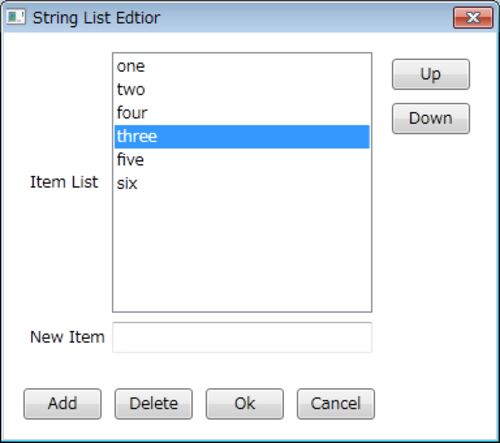Click the highlighted "three" item
This screenshot has height=443, width=500.
[x=242, y=136]
